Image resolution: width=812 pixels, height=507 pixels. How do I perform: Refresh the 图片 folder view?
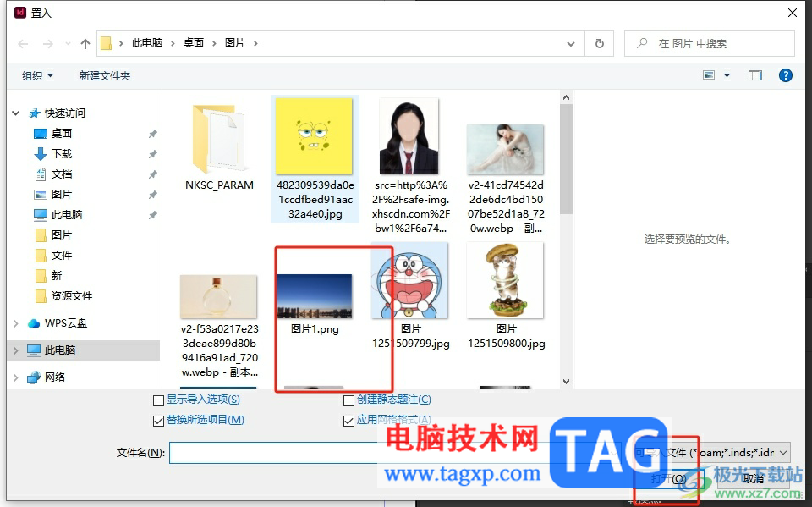pos(599,44)
